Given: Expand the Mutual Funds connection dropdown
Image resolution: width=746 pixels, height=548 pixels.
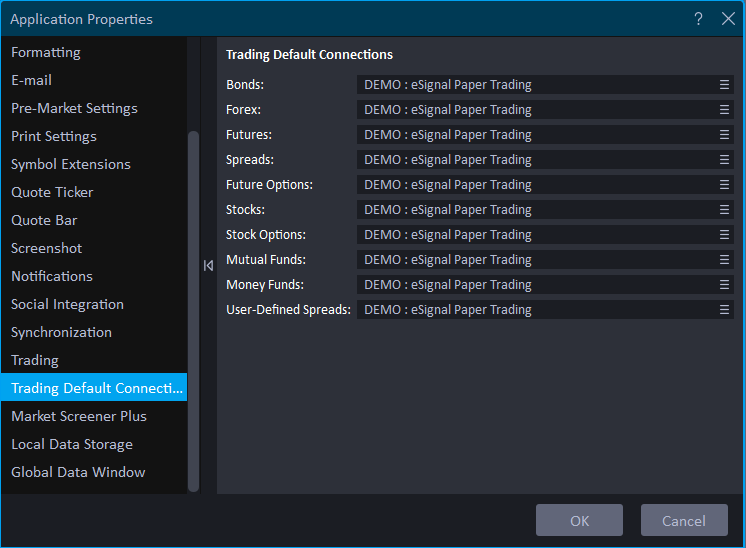Looking at the screenshot, I should tap(545, 260).
